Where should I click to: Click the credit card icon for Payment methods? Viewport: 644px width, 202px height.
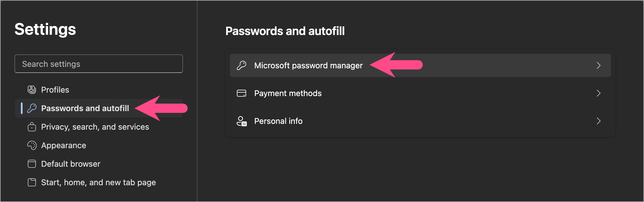click(x=241, y=93)
